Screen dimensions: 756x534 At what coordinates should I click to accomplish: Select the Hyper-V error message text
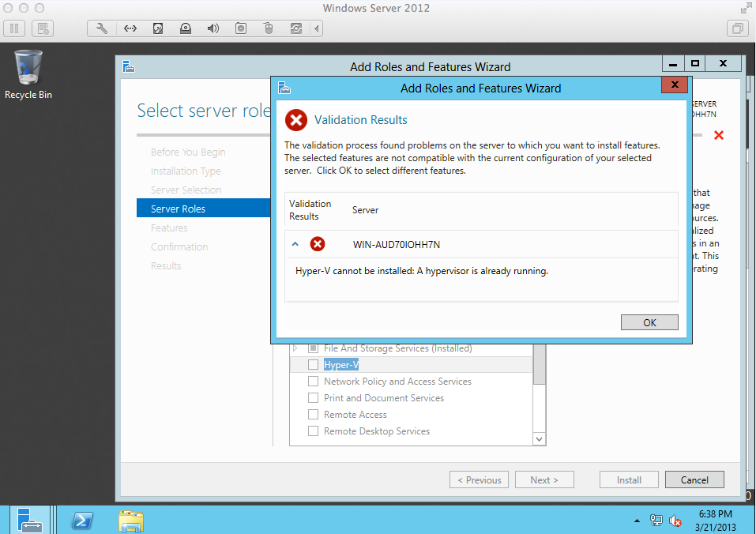(421, 271)
